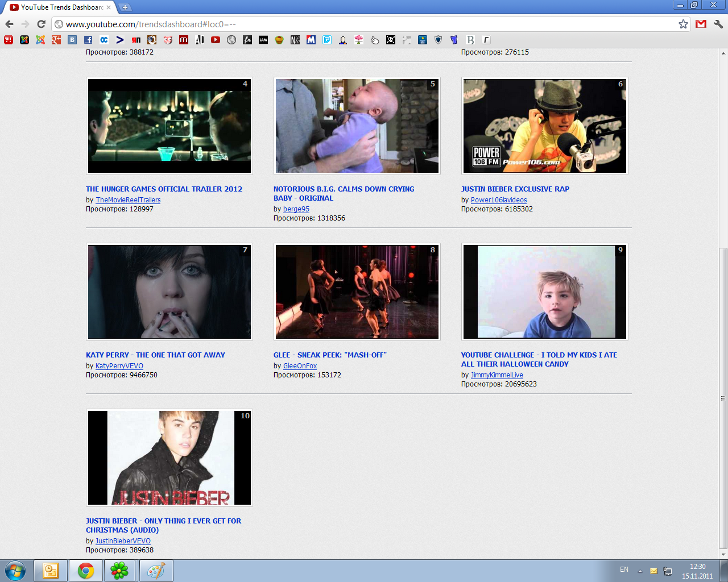This screenshot has width=728, height=582.
Task: Go forward with the browser forward arrow
Action: pos(25,24)
